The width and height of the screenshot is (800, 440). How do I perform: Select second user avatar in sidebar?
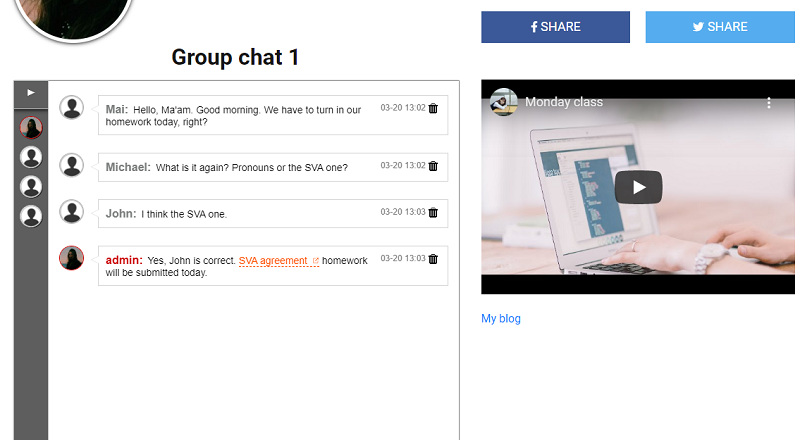tap(32, 157)
